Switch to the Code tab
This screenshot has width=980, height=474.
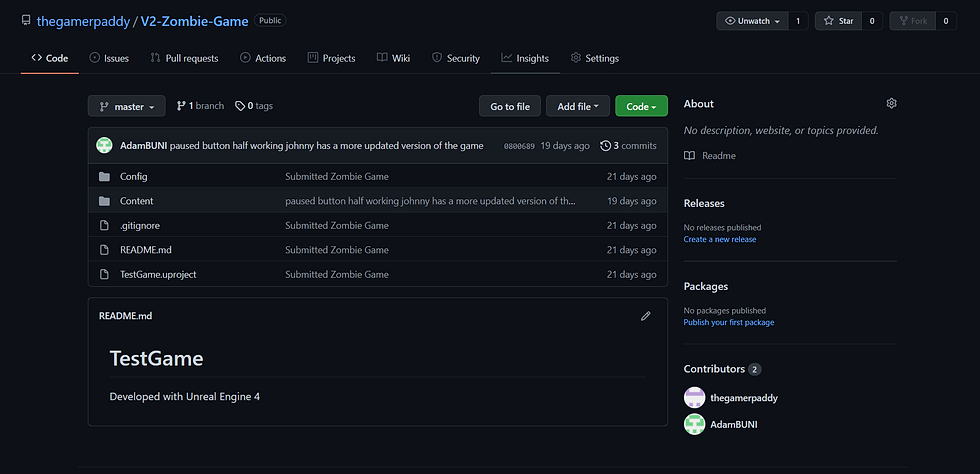[x=50, y=58]
